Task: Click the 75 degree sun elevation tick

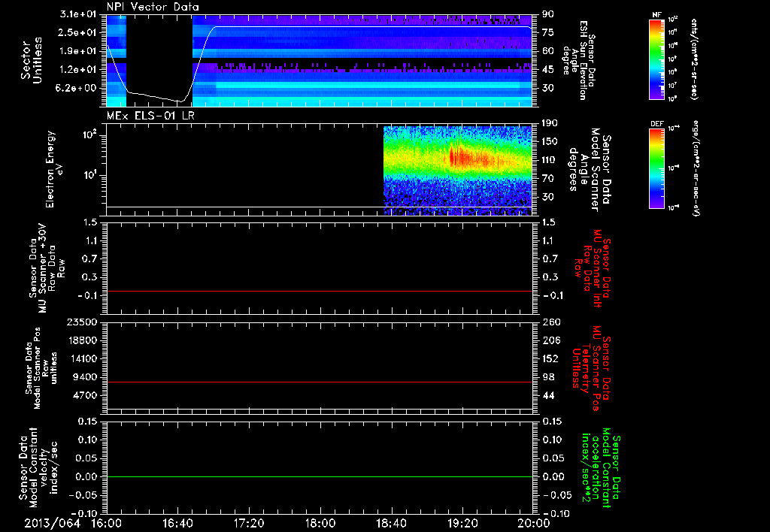Action: click(x=548, y=32)
